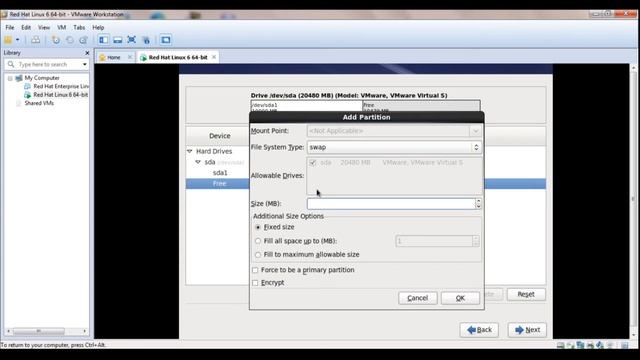Viewport: 640px width, 360px height.
Task: Close the Home tab
Action: [x=130, y=57]
